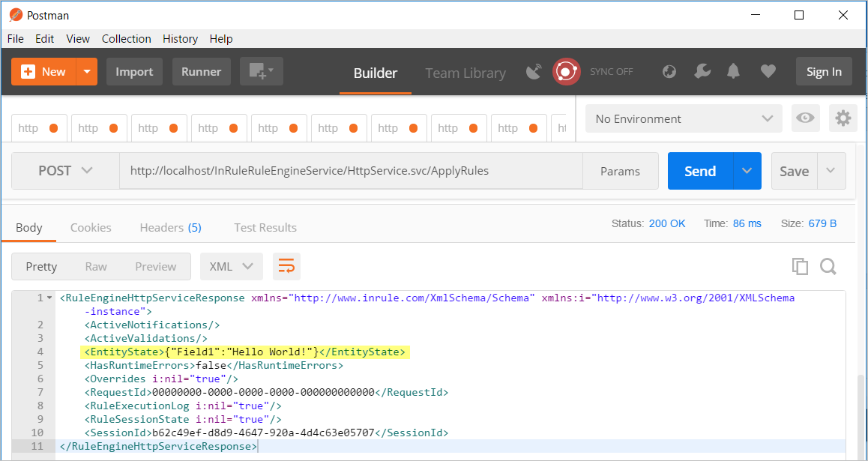868x461 pixels.
Task: Click the globe icon in the header
Action: (669, 70)
